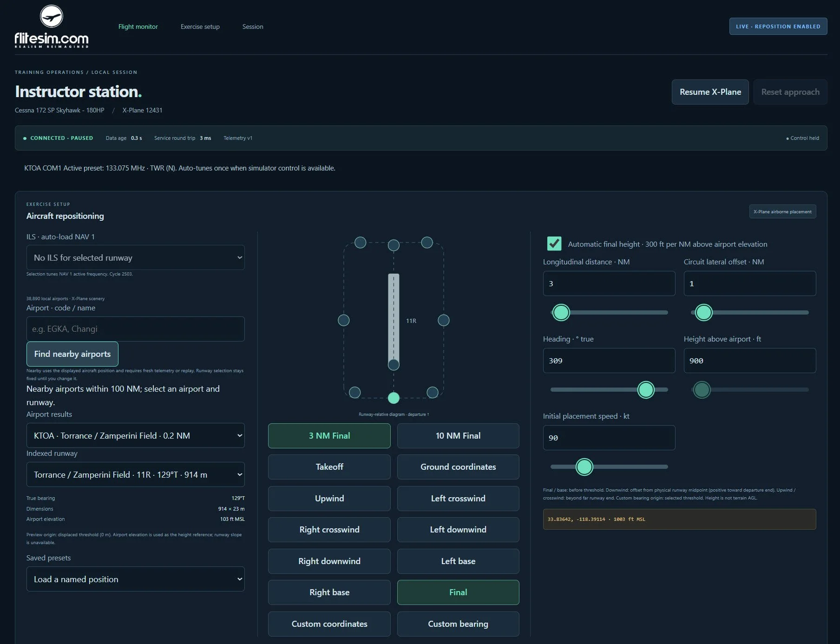Image resolution: width=840 pixels, height=644 pixels.
Task: Switch to the Exercise setup tab
Action: pyautogui.click(x=200, y=26)
